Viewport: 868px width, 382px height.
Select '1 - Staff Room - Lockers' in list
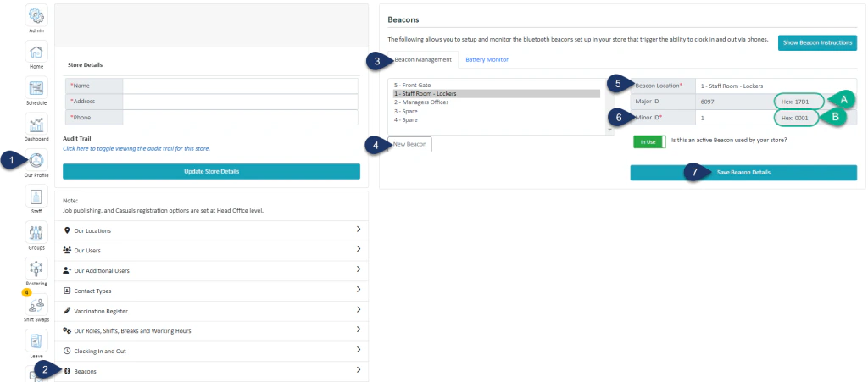tap(497, 94)
